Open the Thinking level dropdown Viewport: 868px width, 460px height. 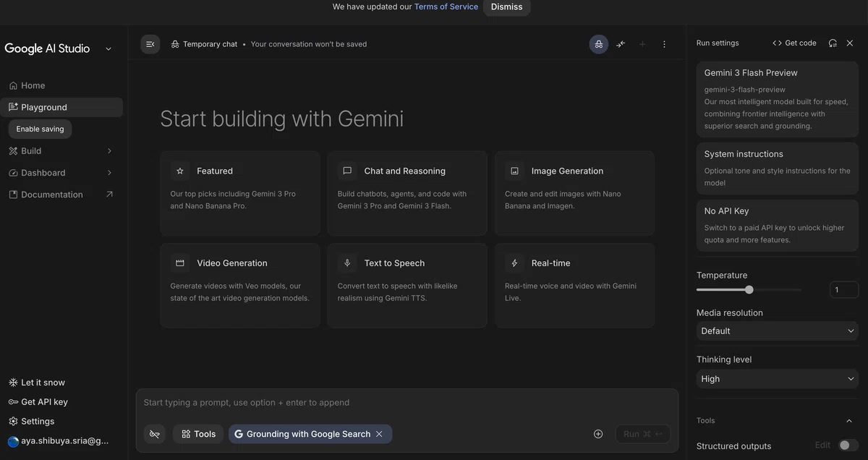point(778,378)
